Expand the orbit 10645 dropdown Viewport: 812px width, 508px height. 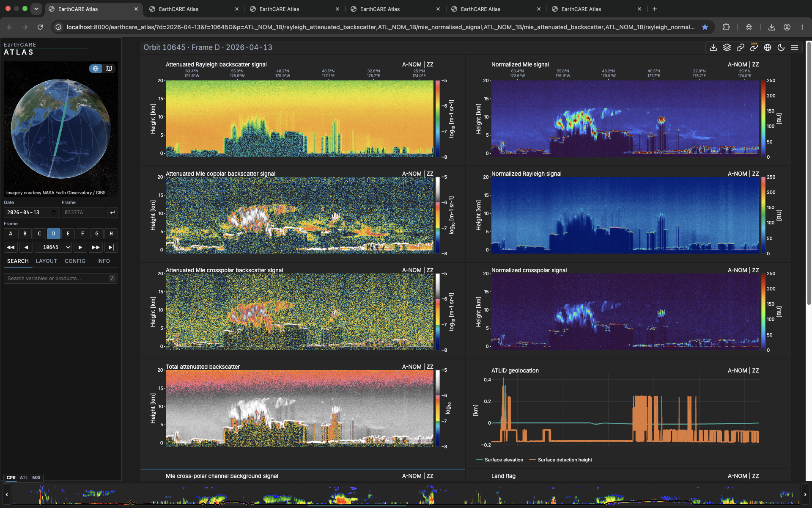[x=54, y=247]
